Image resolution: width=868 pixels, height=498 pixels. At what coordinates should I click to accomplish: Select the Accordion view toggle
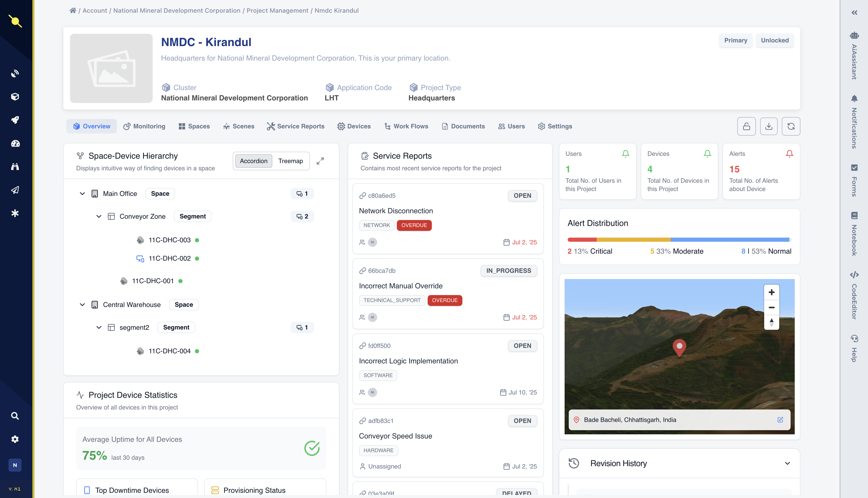coord(253,161)
